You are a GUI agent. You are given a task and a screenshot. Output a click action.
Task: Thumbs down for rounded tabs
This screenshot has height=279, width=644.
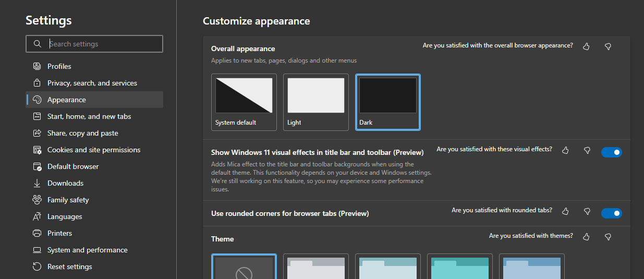[x=587, y=211]
